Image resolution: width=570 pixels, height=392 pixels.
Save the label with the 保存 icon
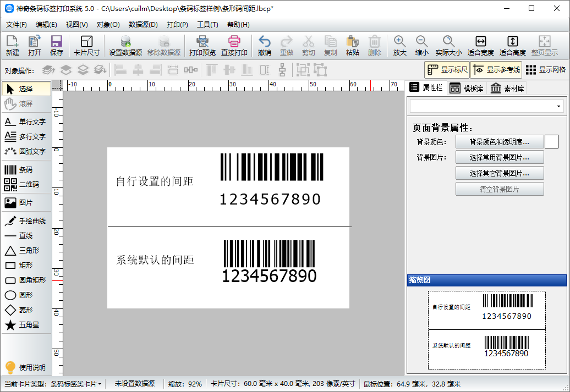click(56, 46)
